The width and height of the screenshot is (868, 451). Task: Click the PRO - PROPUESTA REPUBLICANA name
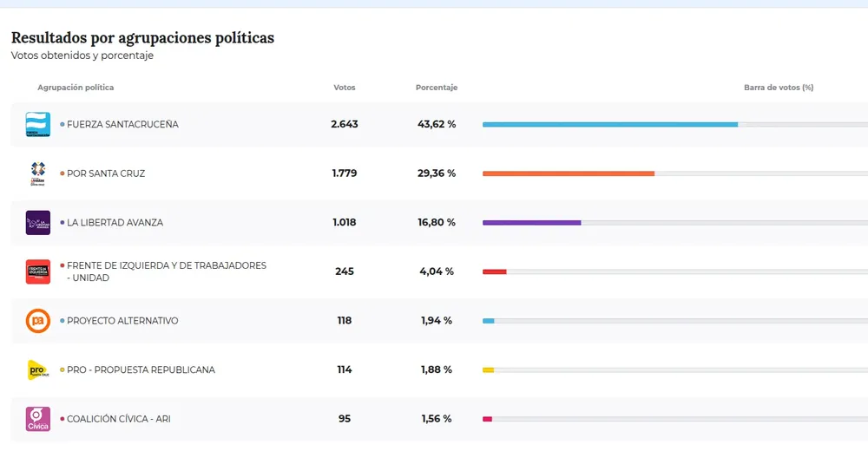[141, 370]
